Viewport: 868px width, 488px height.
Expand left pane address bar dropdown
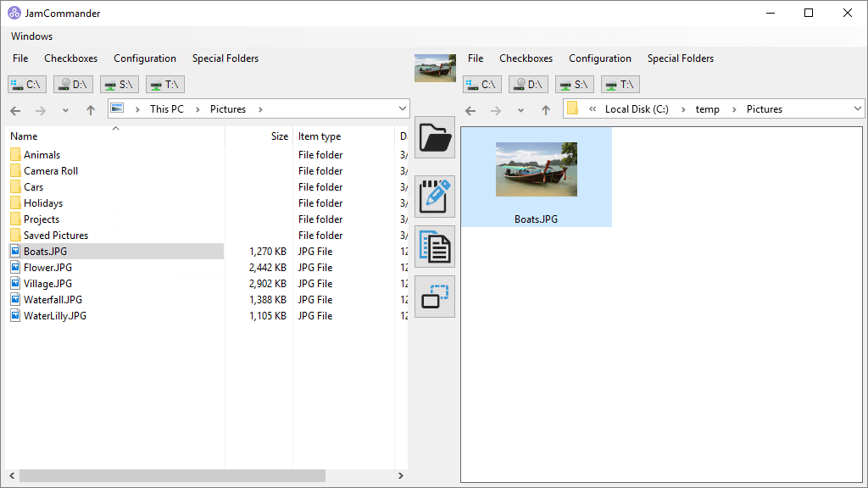point(402,109)
